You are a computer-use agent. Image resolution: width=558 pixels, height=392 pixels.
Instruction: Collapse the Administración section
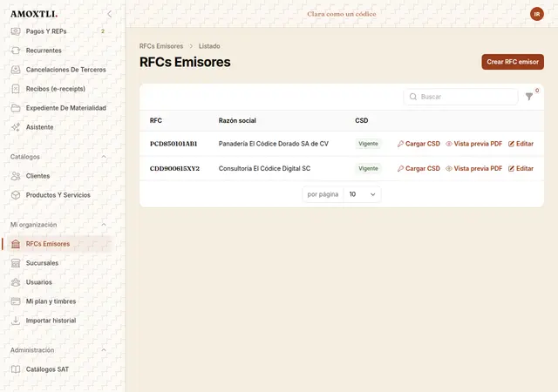click(104, 350)
